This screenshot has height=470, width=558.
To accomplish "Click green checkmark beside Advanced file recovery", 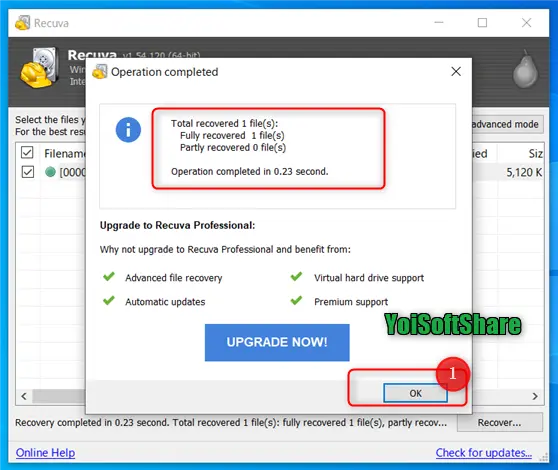I will 109,276.
